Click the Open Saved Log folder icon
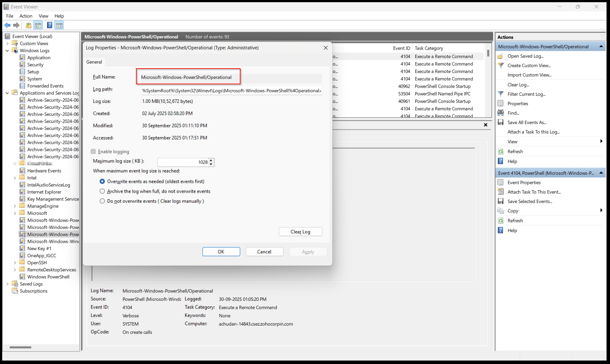Screen dimensions: 610x364 (500, 56)
